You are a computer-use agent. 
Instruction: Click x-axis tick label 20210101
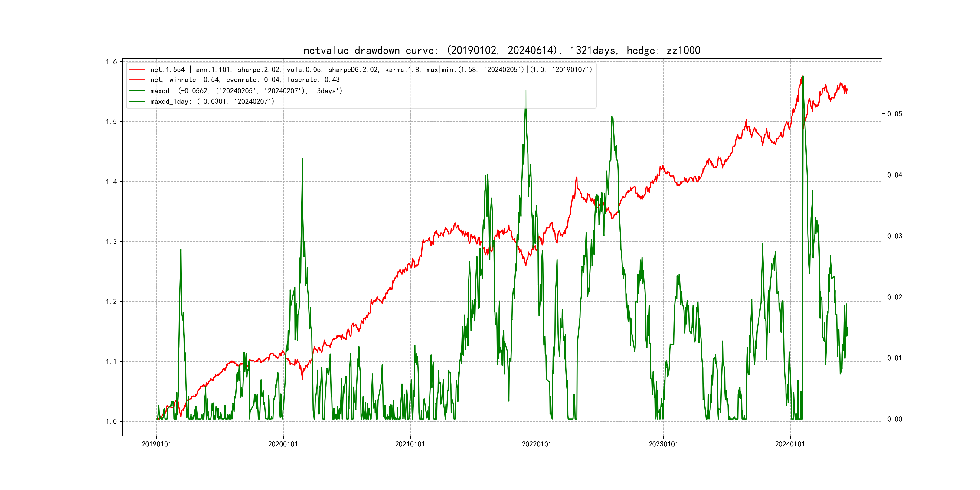[410, 444]
